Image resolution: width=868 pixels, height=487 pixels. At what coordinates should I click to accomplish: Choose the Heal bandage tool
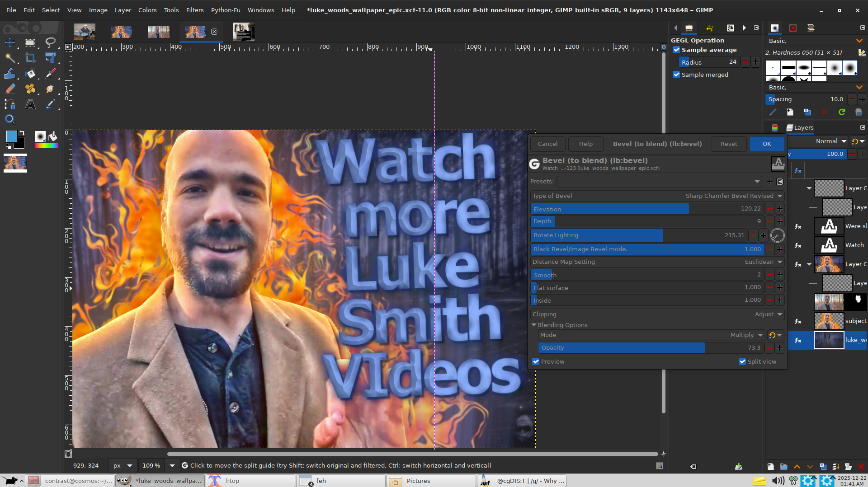click(x=30, y=89)
